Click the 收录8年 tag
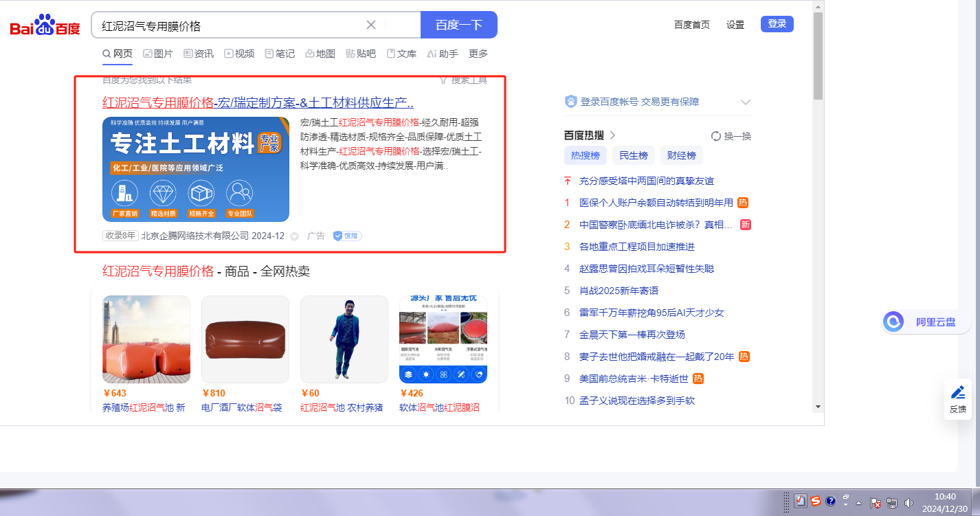This screenshot has width=980, height=516. coord(120,236)
